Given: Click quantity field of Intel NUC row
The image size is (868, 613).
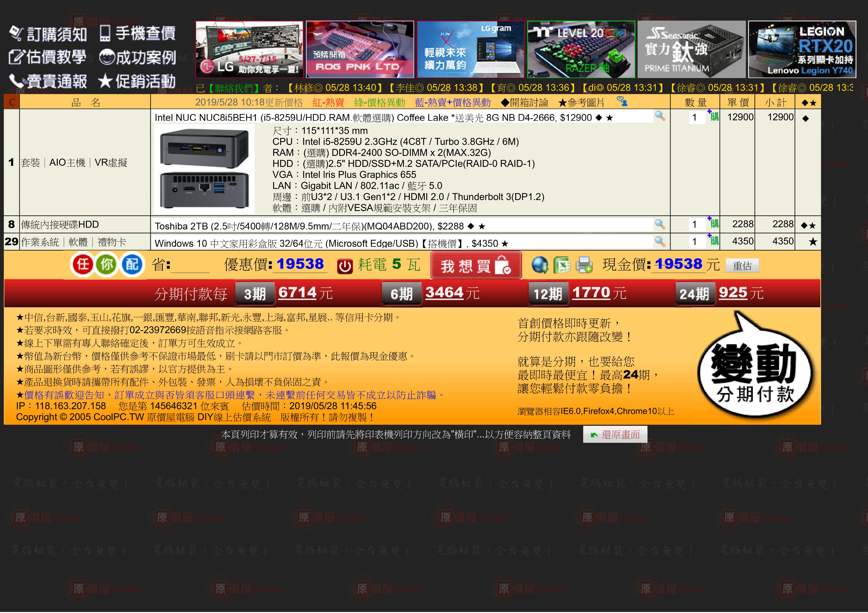Looking at the screenshot, I should [x=696, y=117].
